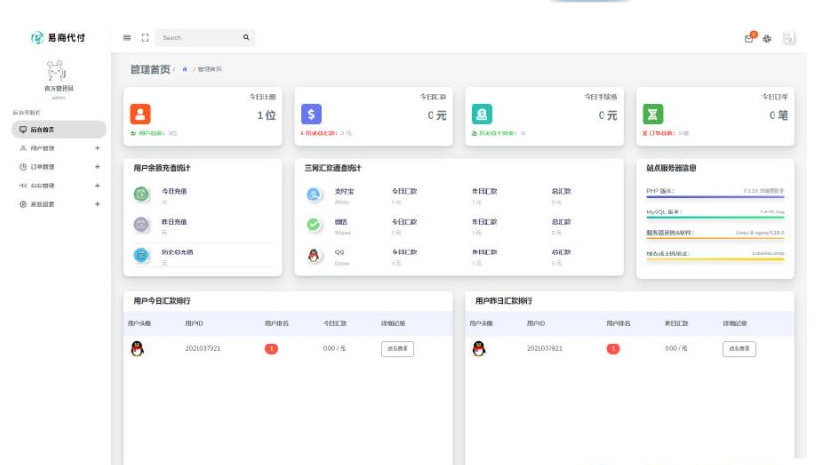Click 点击查看 button in 用户昨日汇款排行 table
The height and width of the screenshot is (465, 816).
(x=739, y=349)
